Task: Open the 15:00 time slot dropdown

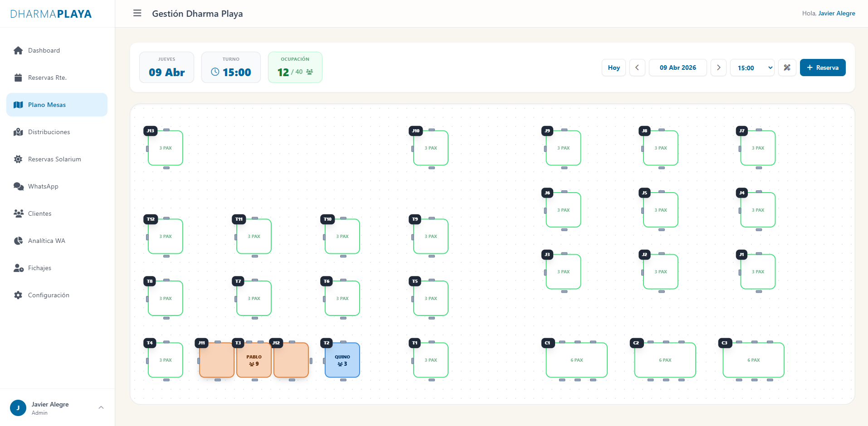Action: [x=752, y=68]
